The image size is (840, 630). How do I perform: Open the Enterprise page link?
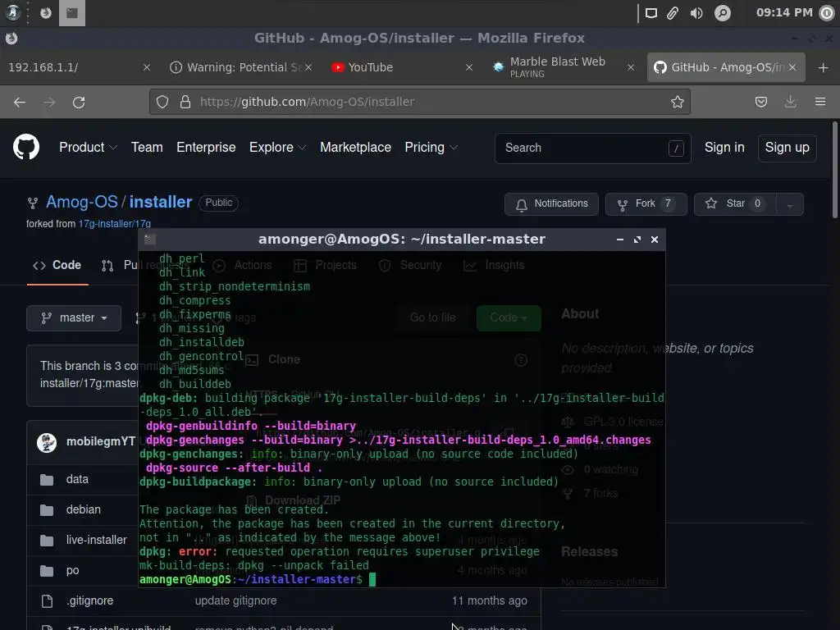(x=206, y=148)
